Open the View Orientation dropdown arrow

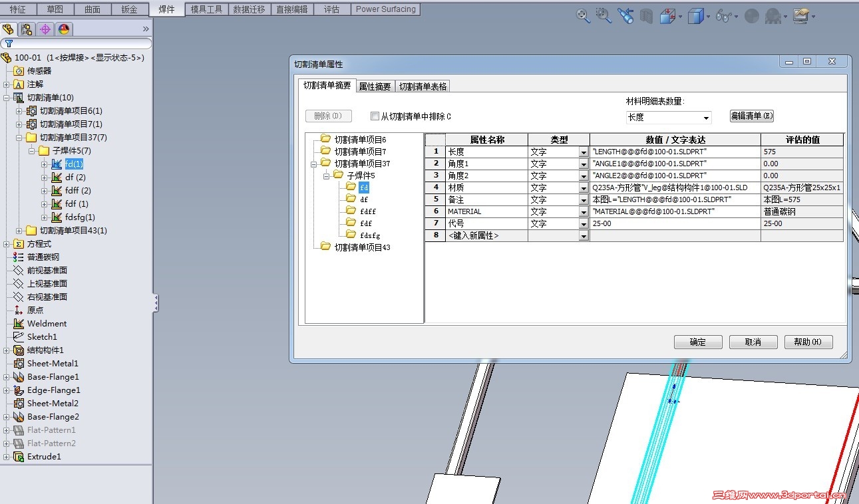(679, 17)
